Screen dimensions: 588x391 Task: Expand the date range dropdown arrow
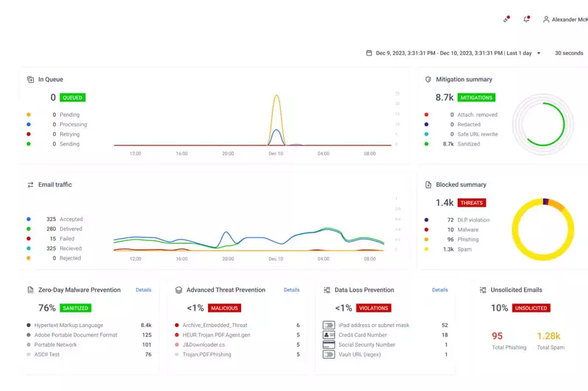tap(539, 53)
